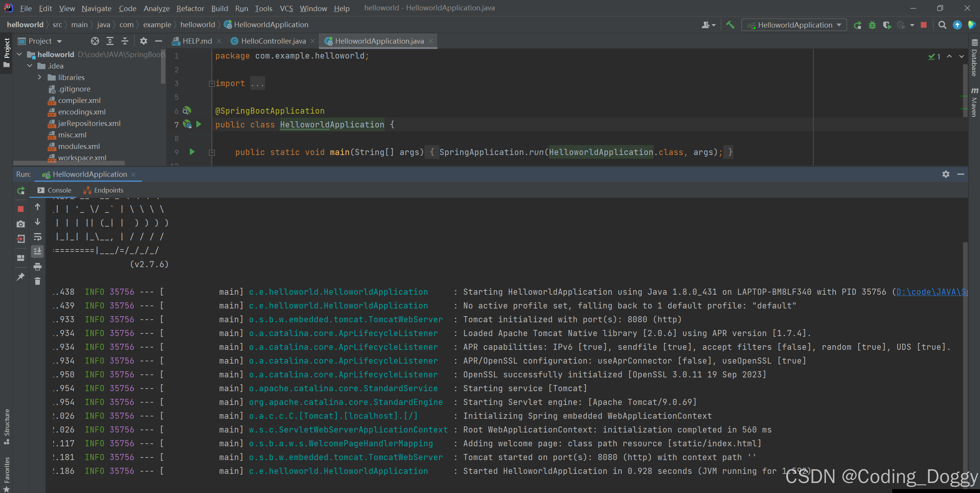Screen dimensions: 980x493
Task: Toggle scroll-to-end in console output
Action: point(37,251)
